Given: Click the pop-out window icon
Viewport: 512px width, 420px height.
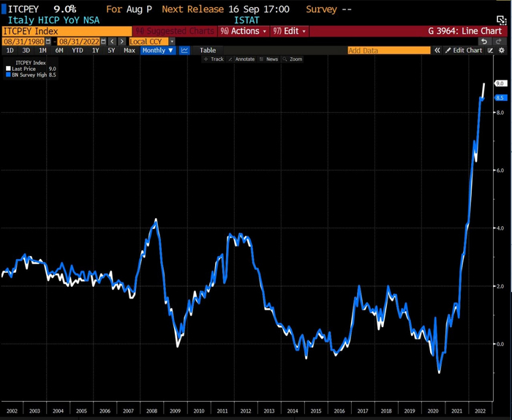Looking at the screenshot, I should click(501, 20).
